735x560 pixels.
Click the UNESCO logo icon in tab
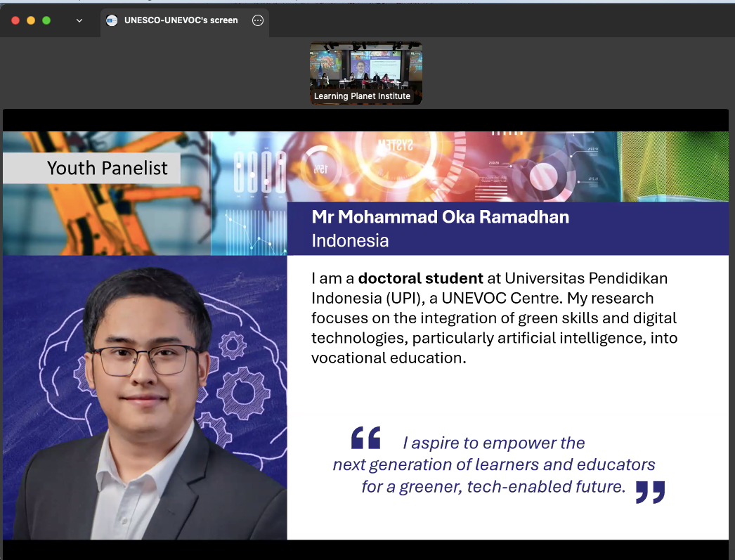112,20
